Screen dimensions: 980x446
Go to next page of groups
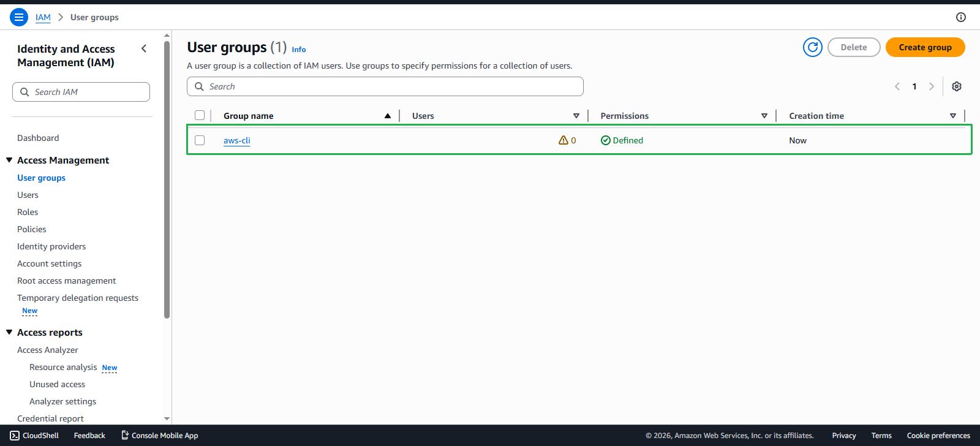click(x=932, y=86)
